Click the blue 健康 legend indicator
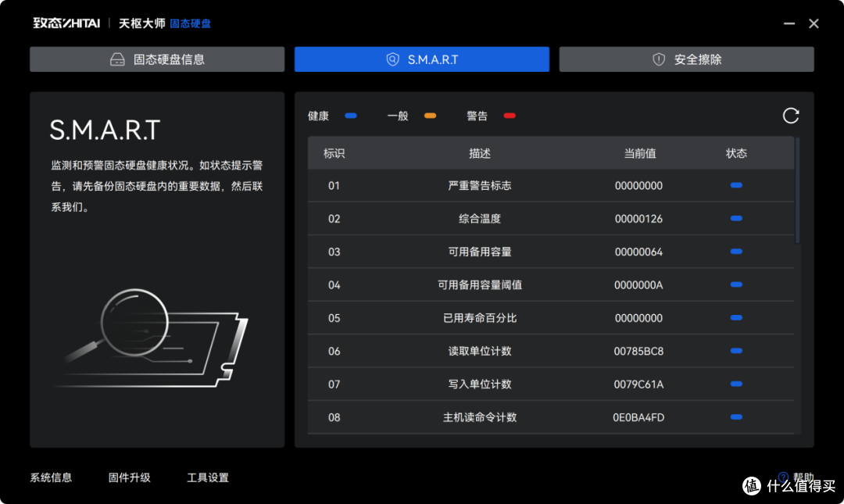This screenshot has height=504, width=844. 350,116
